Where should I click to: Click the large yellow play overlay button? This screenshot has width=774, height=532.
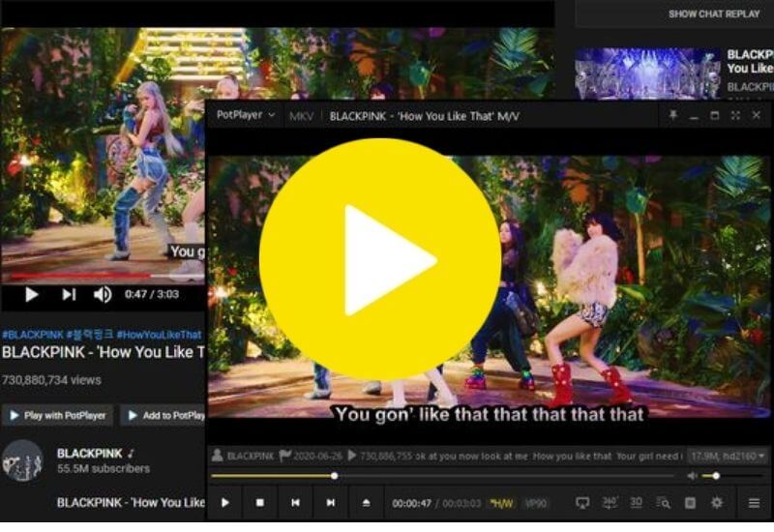click(x=380, y=259)
